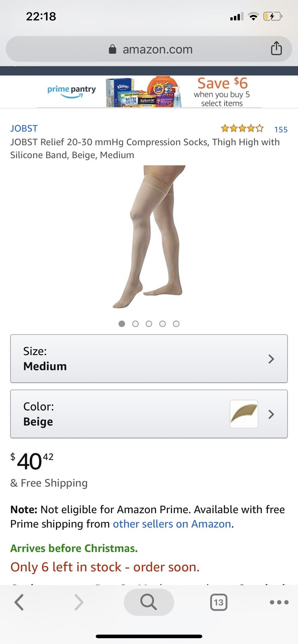Expand options via Color row chevron
The height and width of the screenshot is (644, 298).
click(x=271, y=414)
